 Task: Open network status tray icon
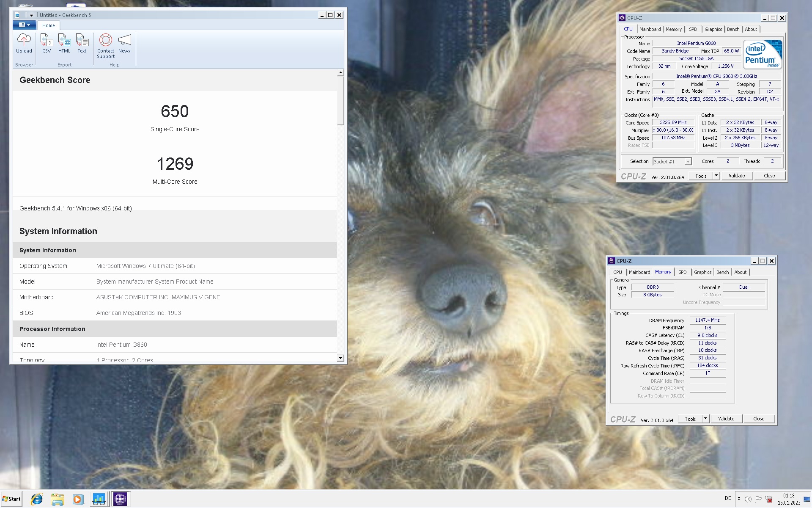tap(769, 499)
